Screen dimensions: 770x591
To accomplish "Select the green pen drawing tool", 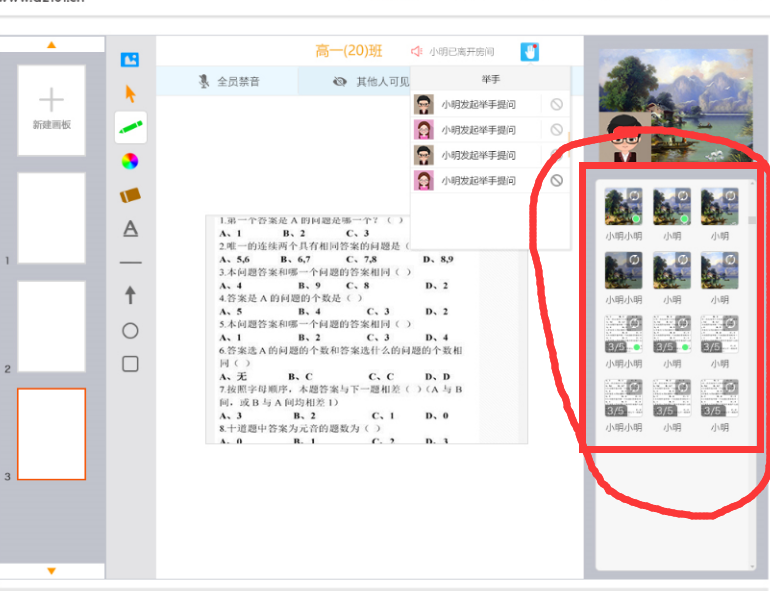I will tap(131, 127).
